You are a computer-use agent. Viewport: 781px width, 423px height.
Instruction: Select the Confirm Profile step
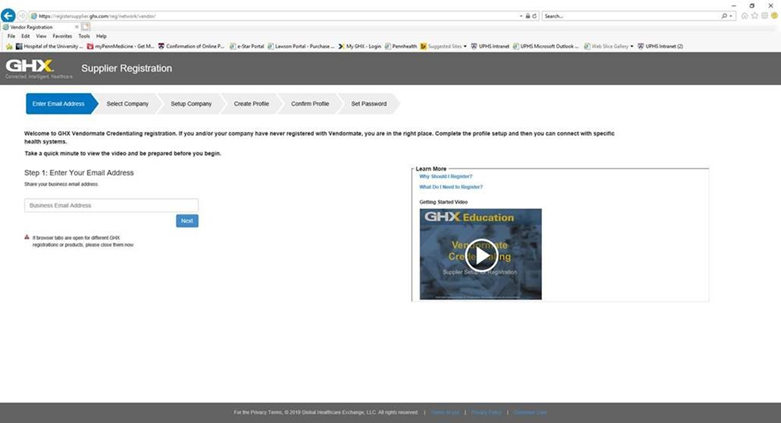310,104
